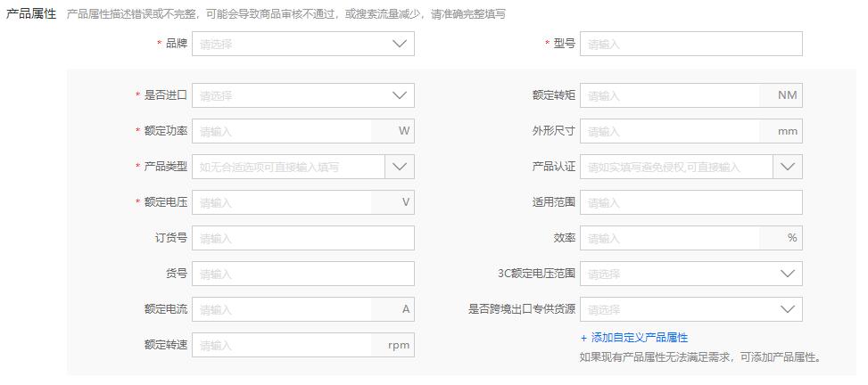
Task: Click the A unit beside 额定电流
Action: pos(406,309)
